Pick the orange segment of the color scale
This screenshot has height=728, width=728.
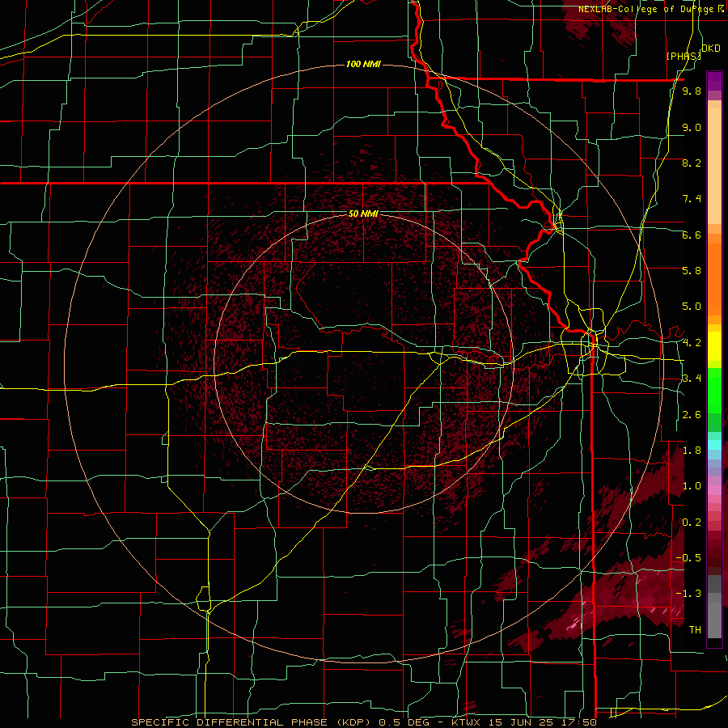[x=714, y=278]
